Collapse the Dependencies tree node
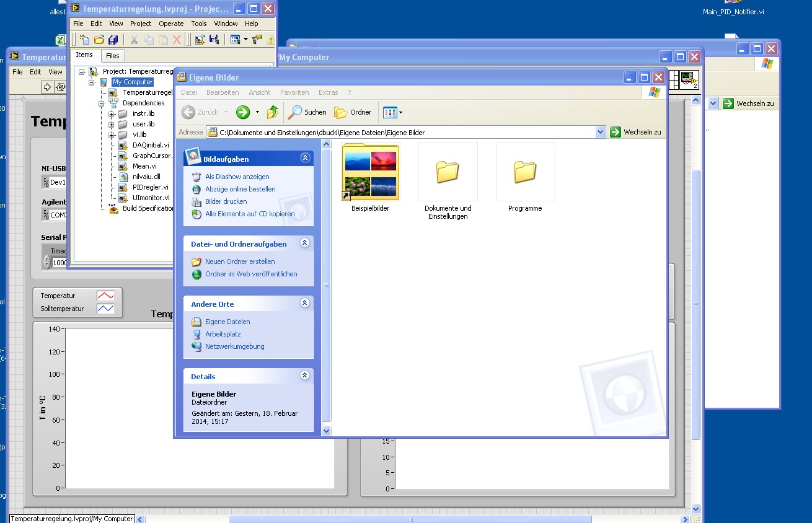The height and width of the screenshot is (523, 812). click(102, 103)
